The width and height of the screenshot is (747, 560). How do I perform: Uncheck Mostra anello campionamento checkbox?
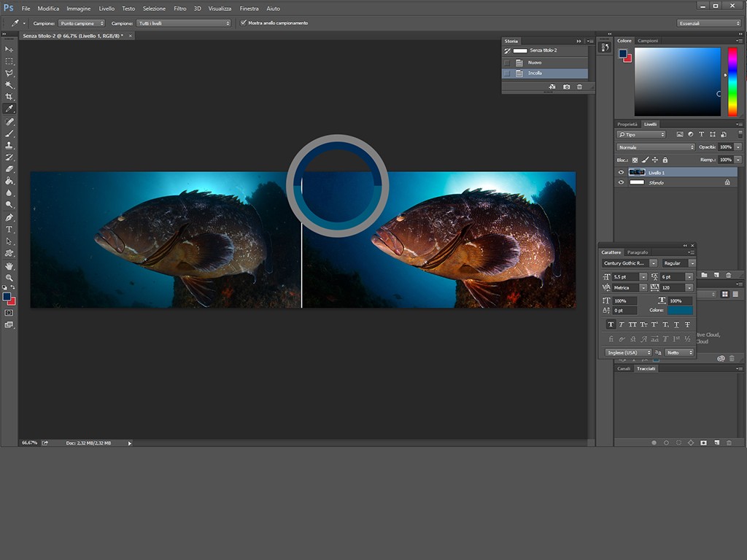244,23
